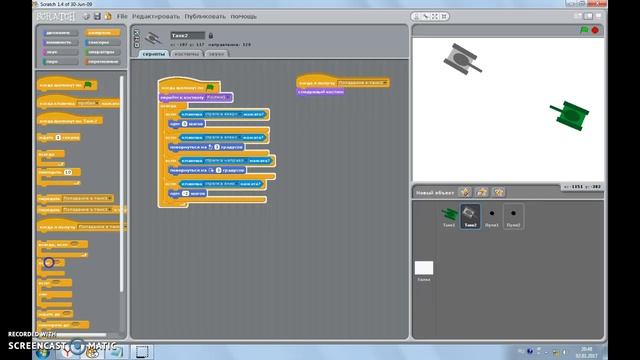Open the Операторы blocks category

(x=102, y=52)
